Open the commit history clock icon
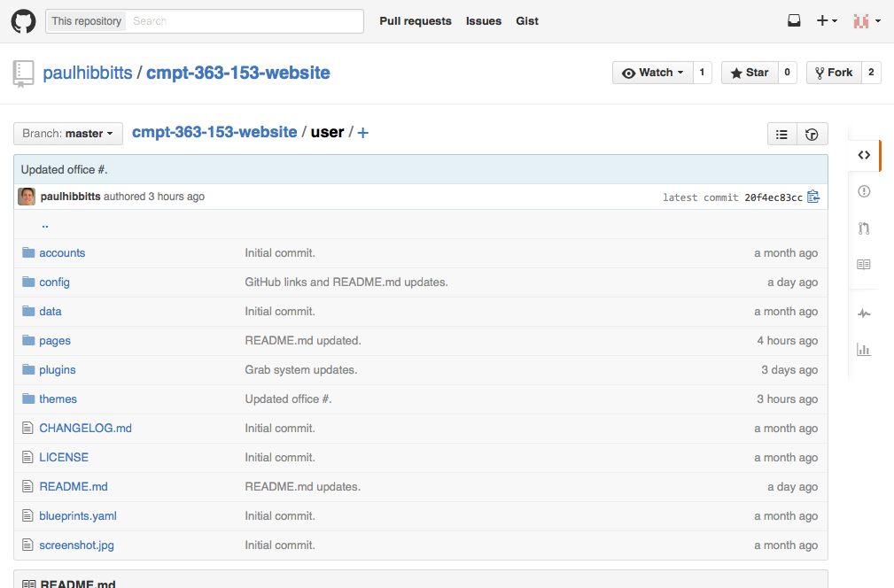 [x=812, y=135]
